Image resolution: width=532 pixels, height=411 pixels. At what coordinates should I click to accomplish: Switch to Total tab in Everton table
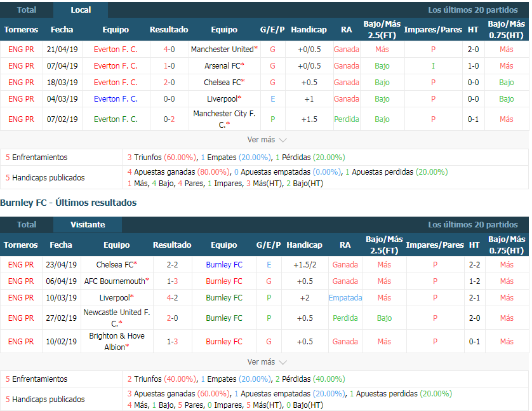pos(27,10)
